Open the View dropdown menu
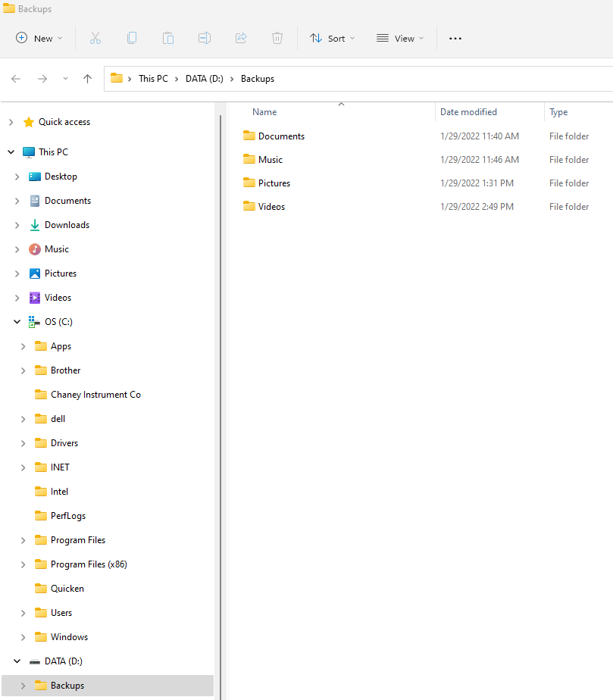This screenshot has height=700, width=613. (400, 39)
